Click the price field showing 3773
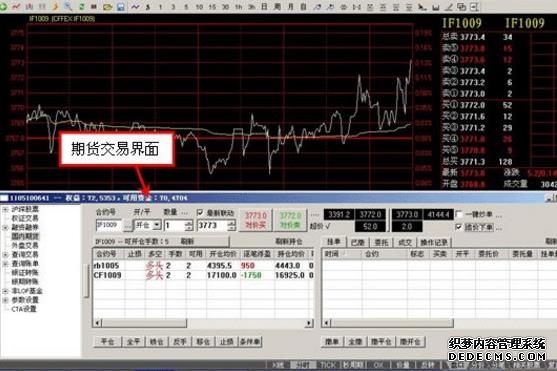Image resolution: width=557 pixels, height=371 pixels. [212, 225]
